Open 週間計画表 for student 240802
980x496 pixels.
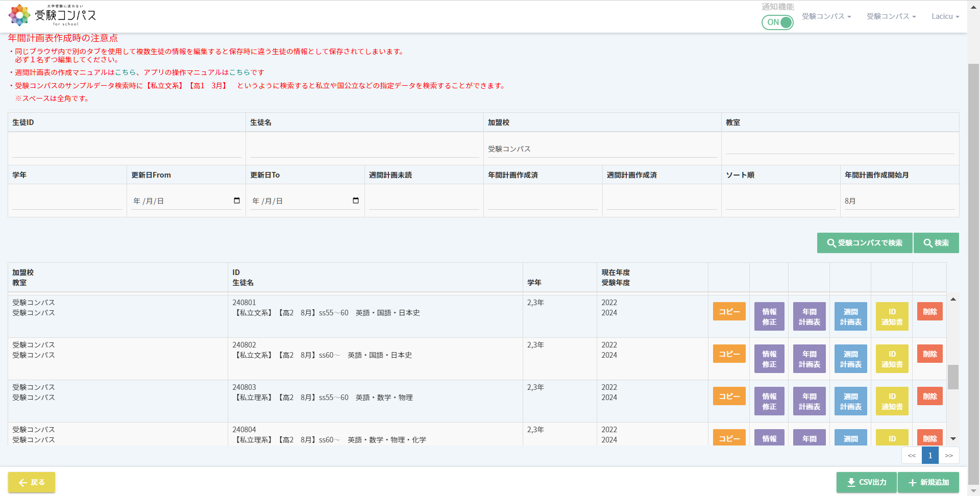pyautogui.click(x=851, y=359)
